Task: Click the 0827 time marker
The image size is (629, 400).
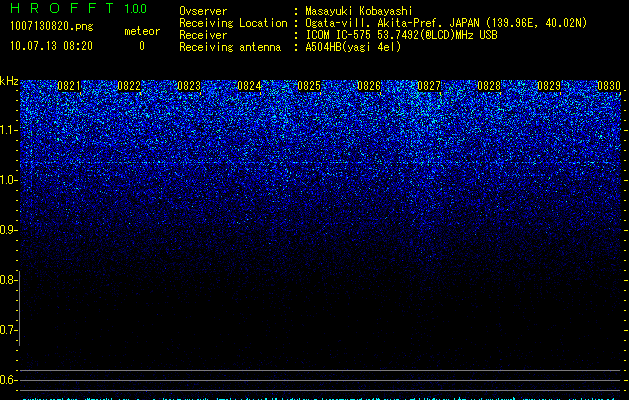Action: click(x=429, y=86)
